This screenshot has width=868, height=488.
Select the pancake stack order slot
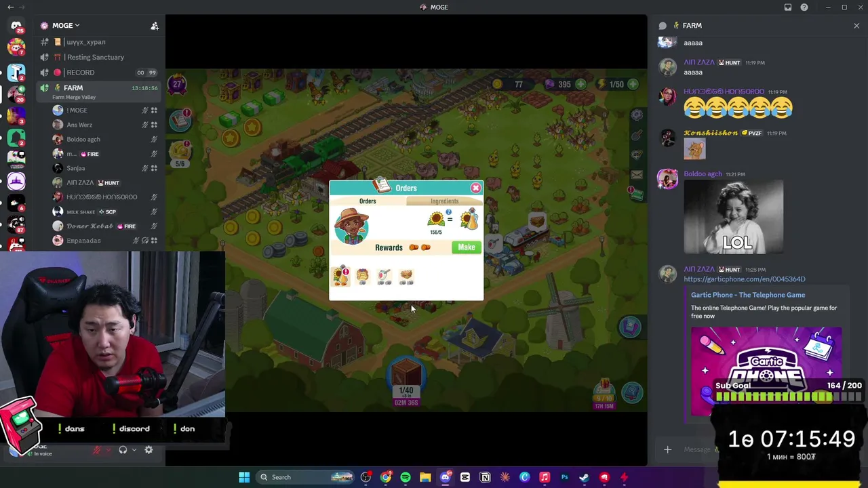coord(362,276)
